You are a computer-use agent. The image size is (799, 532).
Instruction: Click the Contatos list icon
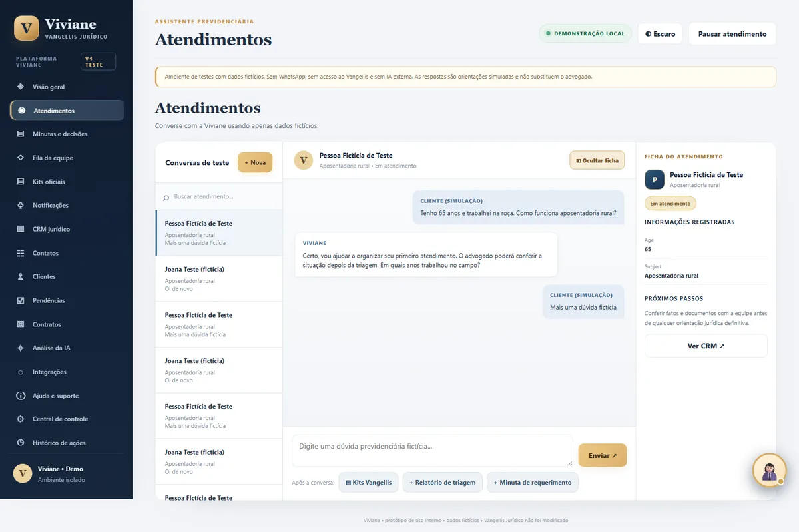(x=21, y=253)
